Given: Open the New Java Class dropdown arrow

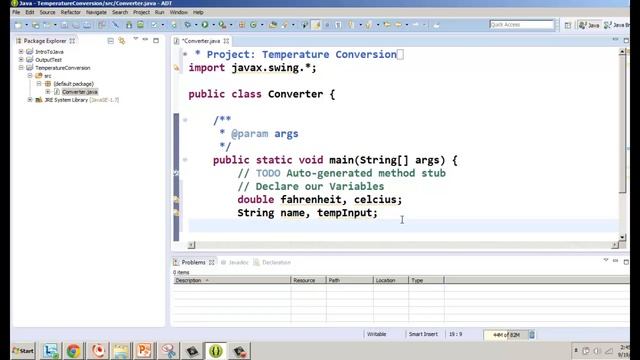Looking at the screenshot, I should click(x=262, y=25).
